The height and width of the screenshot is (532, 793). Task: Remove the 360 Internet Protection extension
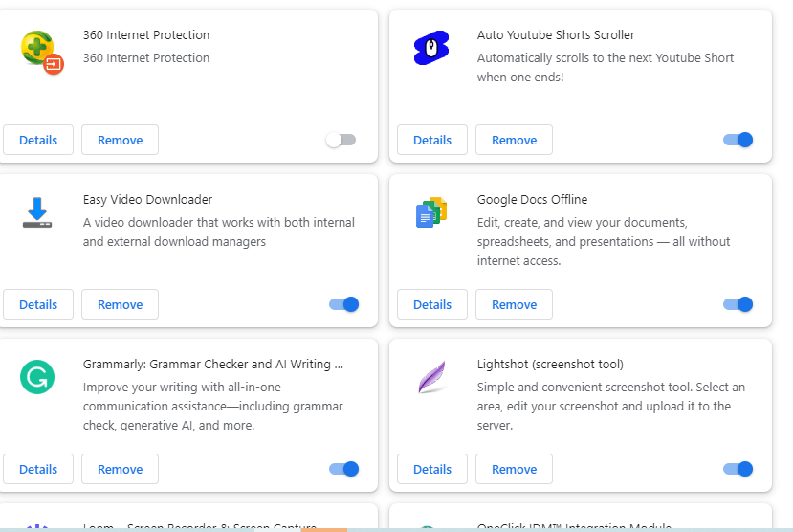120,140
